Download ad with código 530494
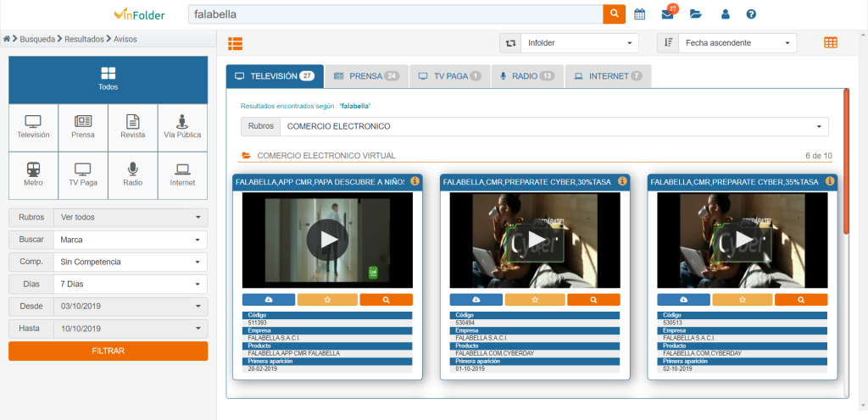 point(476,300)
